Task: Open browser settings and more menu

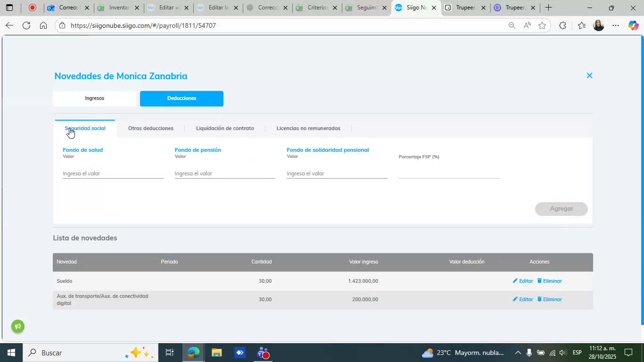Action: (x=616, y=25)
